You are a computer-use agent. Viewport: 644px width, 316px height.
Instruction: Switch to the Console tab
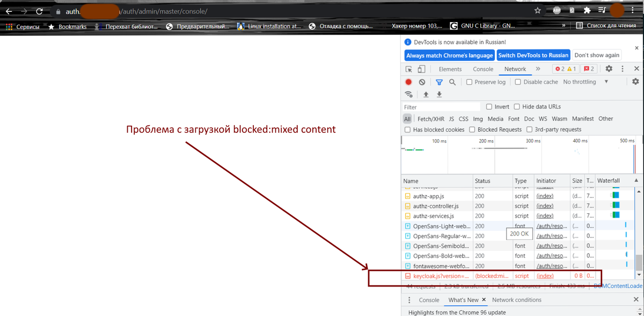point(482,69)
